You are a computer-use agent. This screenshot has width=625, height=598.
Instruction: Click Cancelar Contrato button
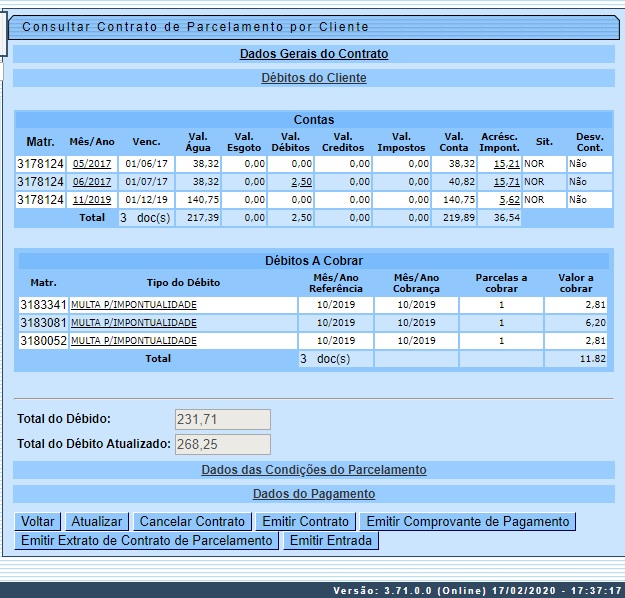coord(192,521)
